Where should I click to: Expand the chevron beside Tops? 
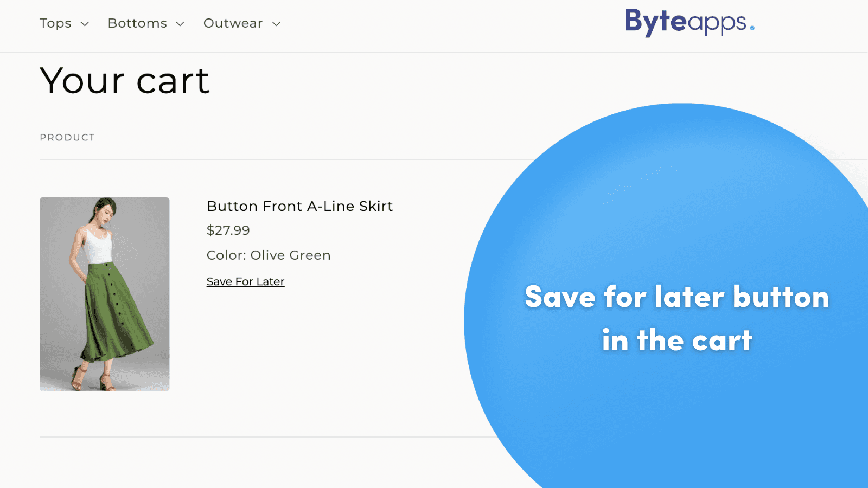pos(85,24)
